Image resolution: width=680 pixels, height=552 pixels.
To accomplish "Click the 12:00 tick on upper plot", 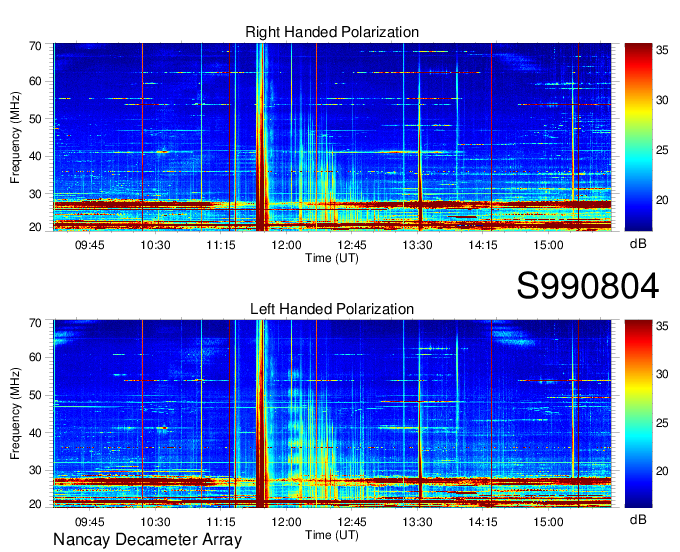I will 286,245.
